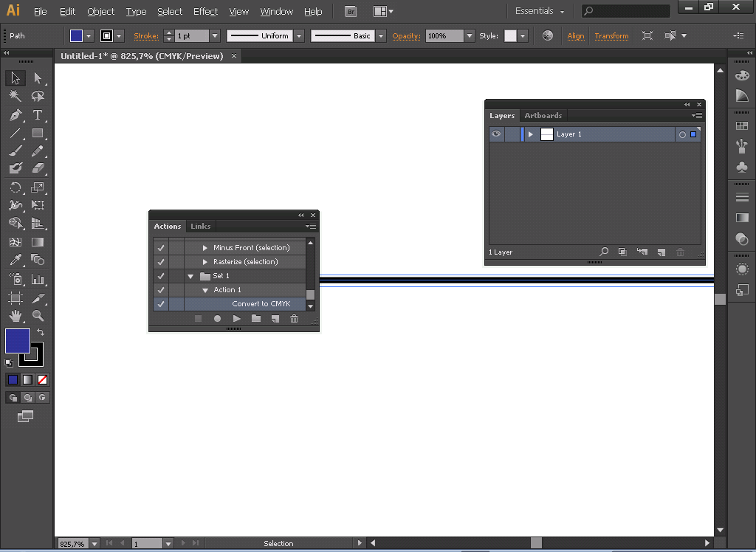Click Begin Recording button in Actions panel
Viewport: 756px width, 552px height.
tap(218, 319)
